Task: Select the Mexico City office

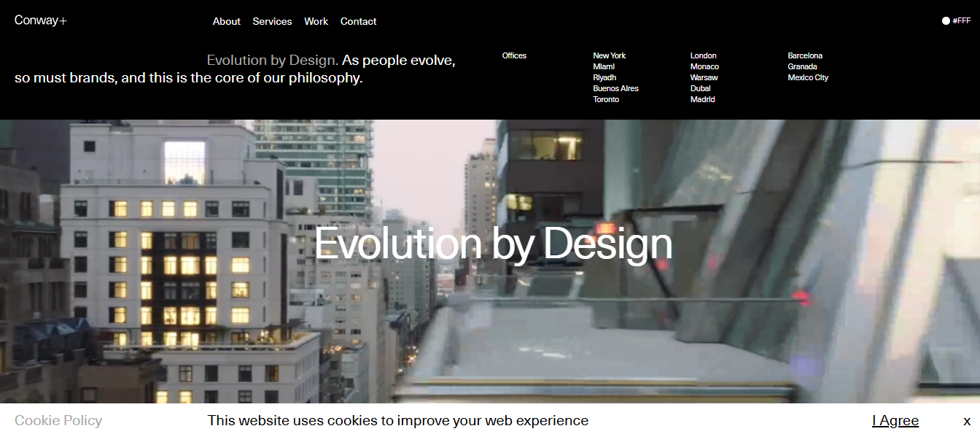Action: [x=808, y=77]
